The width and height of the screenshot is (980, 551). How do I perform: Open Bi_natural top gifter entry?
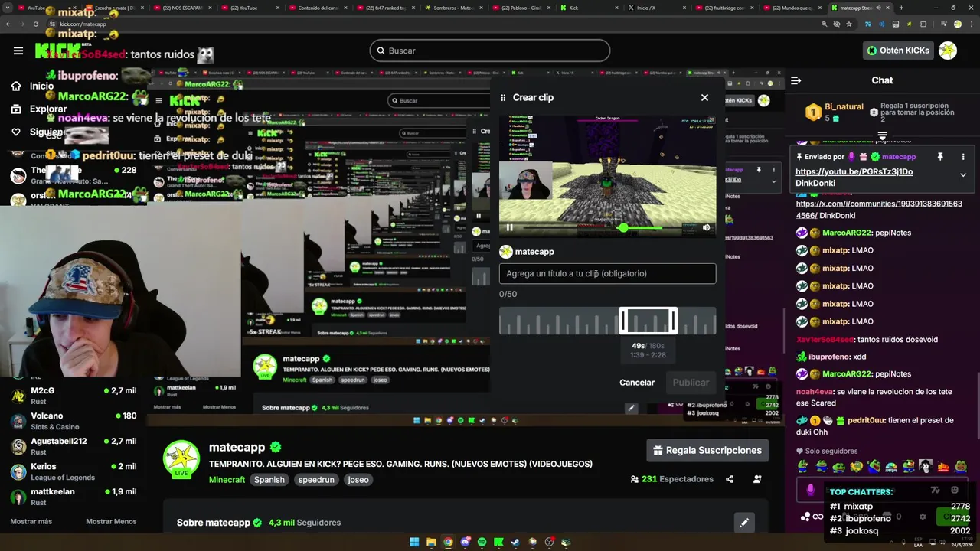click(x=835, y=112)
